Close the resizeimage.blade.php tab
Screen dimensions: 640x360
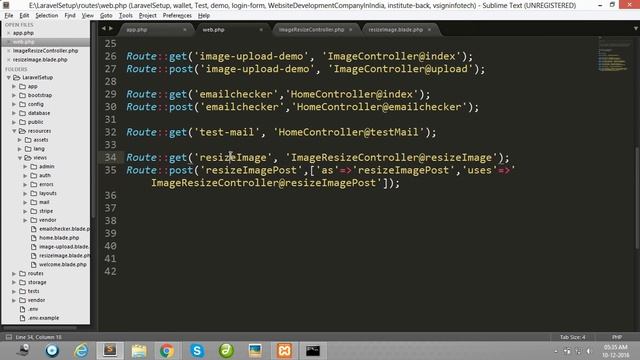(x=429, y=30)
